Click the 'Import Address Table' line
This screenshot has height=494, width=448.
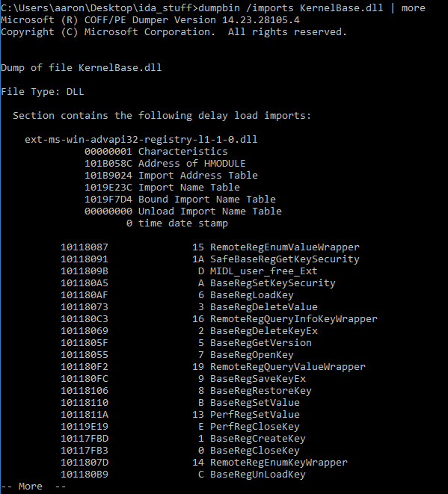[x=171, y=176]
